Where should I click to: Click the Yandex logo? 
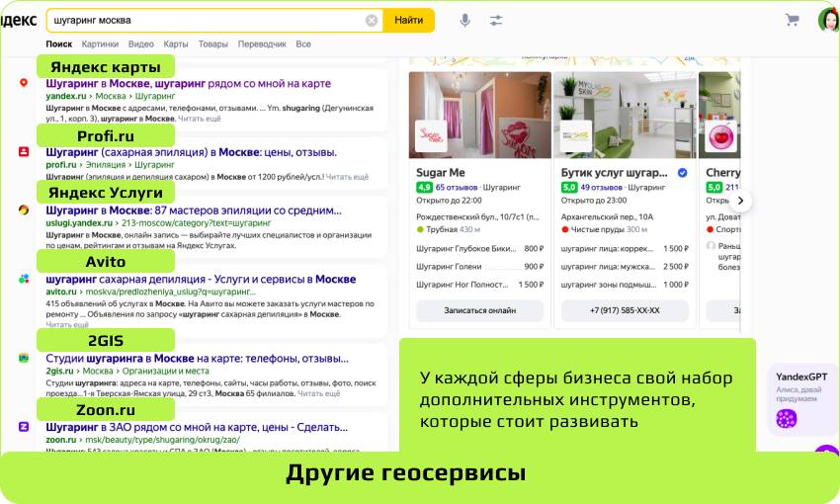coord(18,21)
